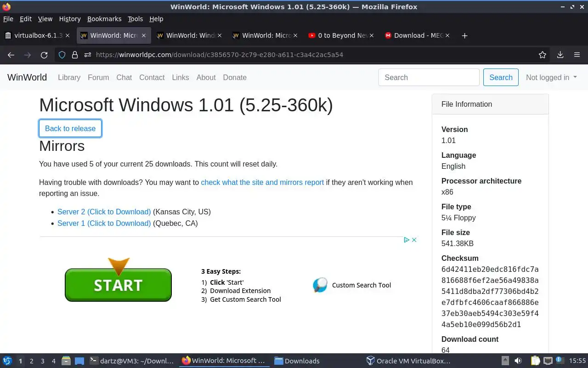
Task: Open the Tools menu
Action: (x=135, y=19)
